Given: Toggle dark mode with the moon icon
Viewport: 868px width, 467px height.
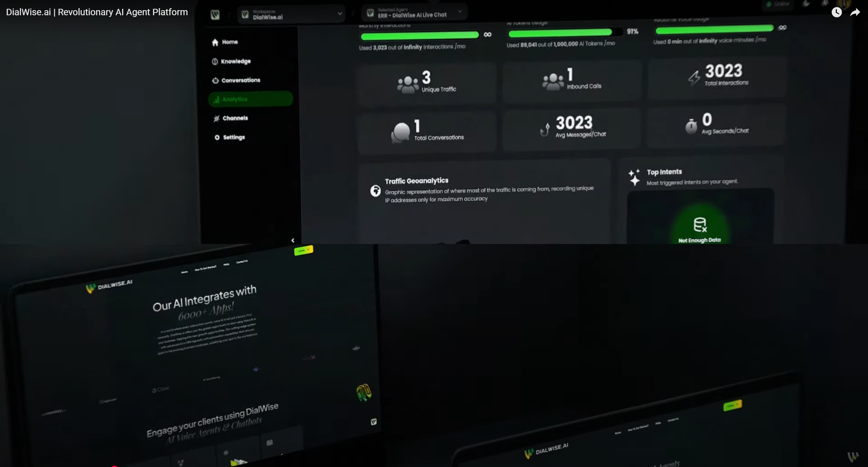Looking at the screenshot, I should click(807, 3).
